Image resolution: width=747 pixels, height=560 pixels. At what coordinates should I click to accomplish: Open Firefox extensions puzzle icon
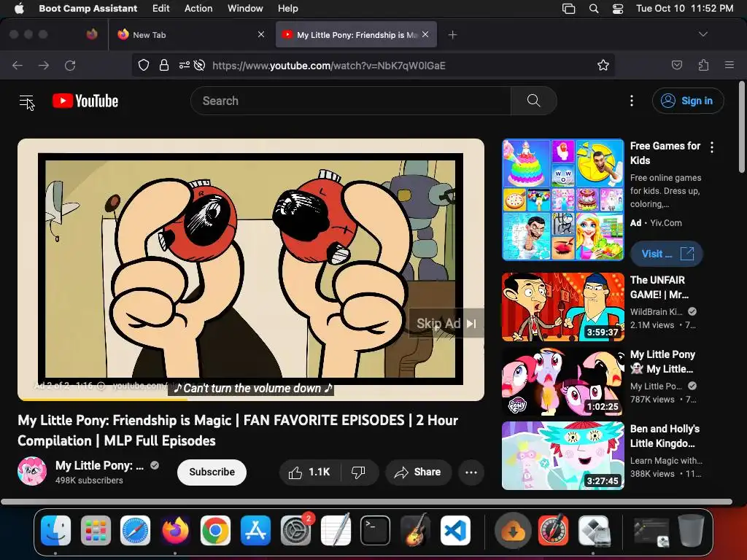pyautogui.click(x=703, y=65)
